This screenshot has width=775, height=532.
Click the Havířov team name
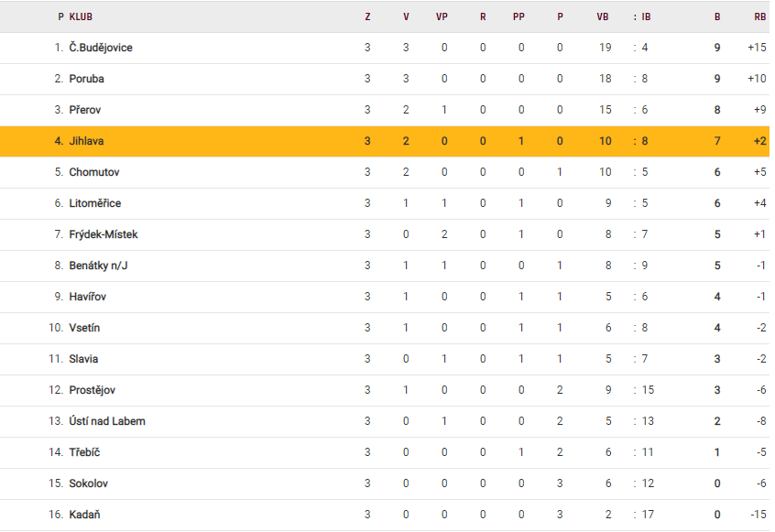89,297
